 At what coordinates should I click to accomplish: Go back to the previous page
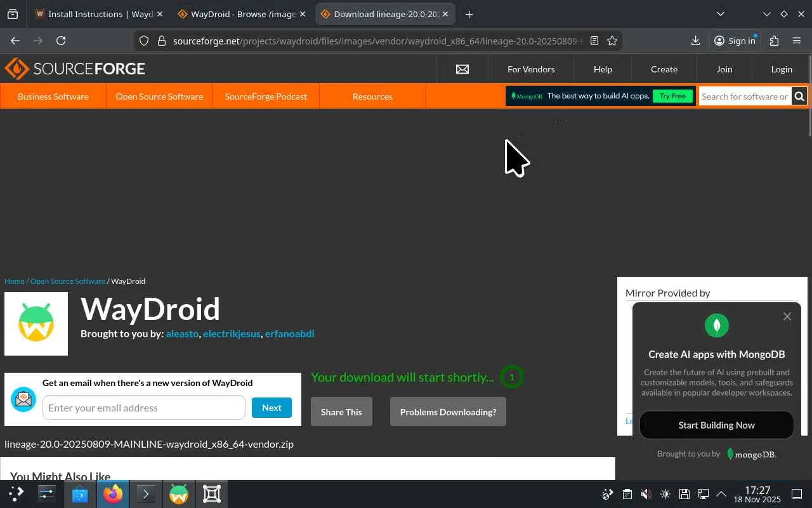[15, 41]
